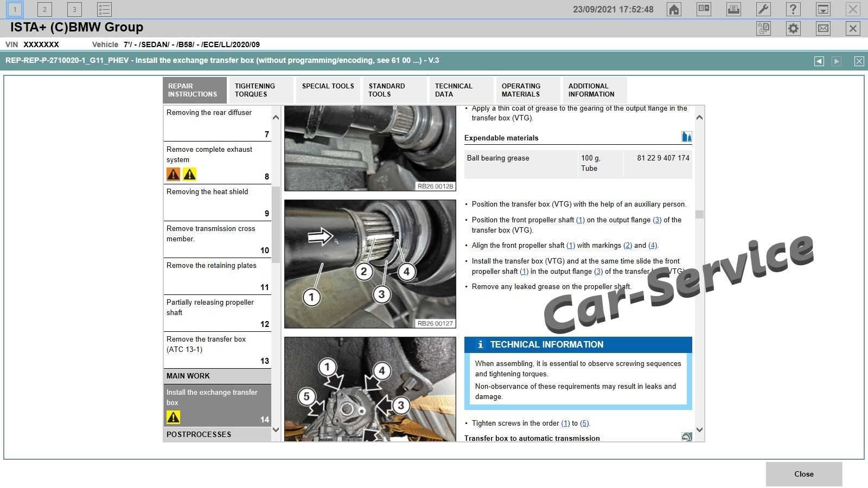Select step 9 Removing the heat shield
868x488 pixels.
click(217, 202)
